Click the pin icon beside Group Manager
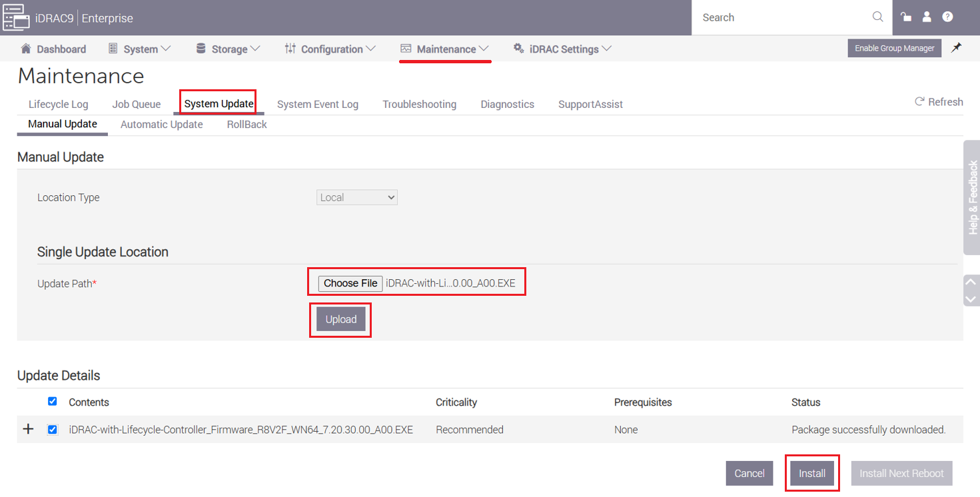 point(956,48)
